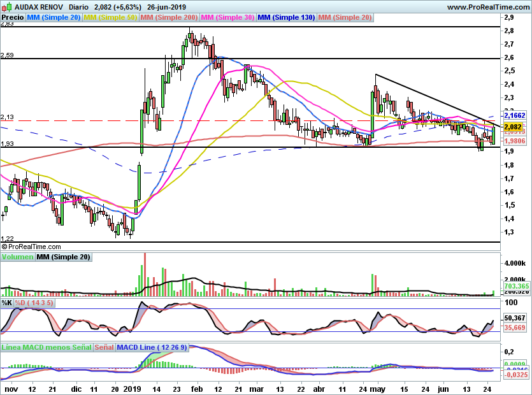Click the yellow 2,082 current price tag
Image resolution: width=532 pixels, height=395 pixels.
(513, 127)
